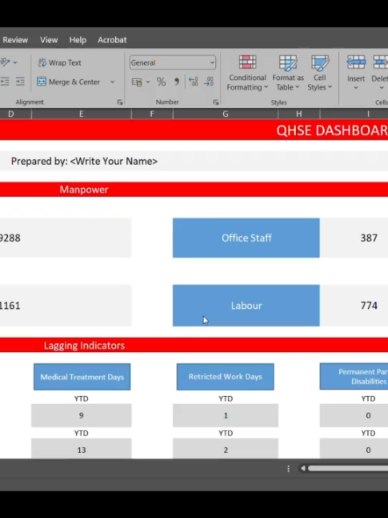Screen dimensions: 388x518
Task: Click the Restricted Work value 1
Action: point(225,415)
